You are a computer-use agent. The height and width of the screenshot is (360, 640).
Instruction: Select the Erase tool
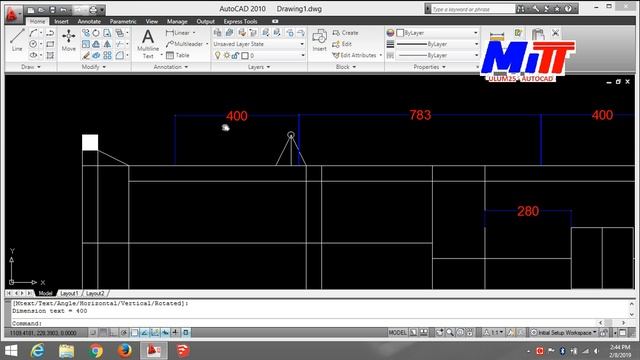pyautogui.click(x=85, y=55)
